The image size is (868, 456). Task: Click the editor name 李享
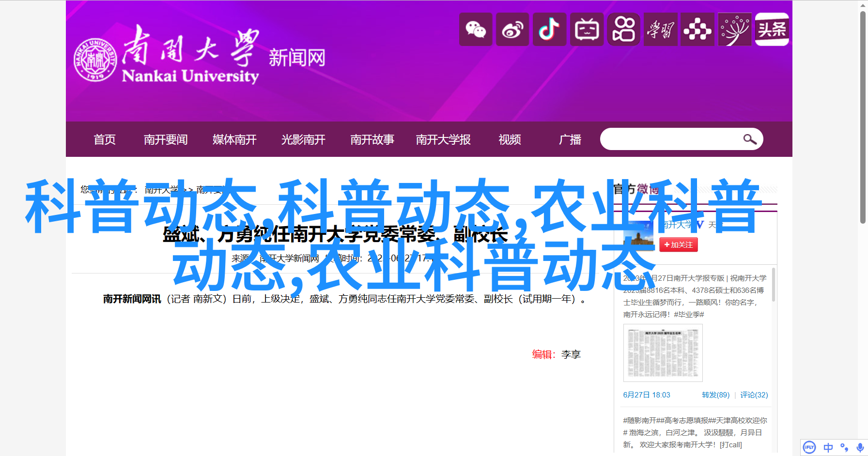[x=571, y=354]
